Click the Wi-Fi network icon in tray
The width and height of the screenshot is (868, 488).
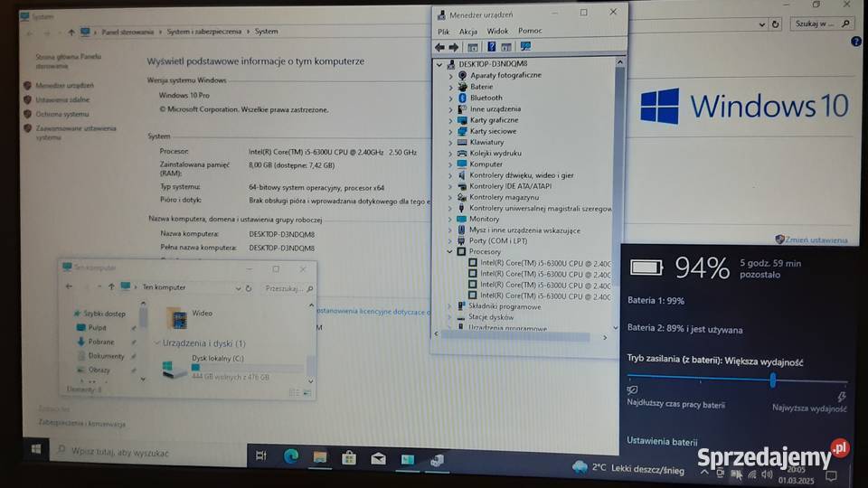(751, 474)
